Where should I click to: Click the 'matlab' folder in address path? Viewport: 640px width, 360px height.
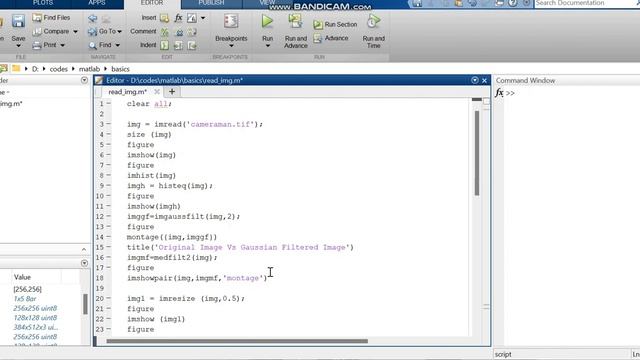pyautogui.click(x=89, y=69)
